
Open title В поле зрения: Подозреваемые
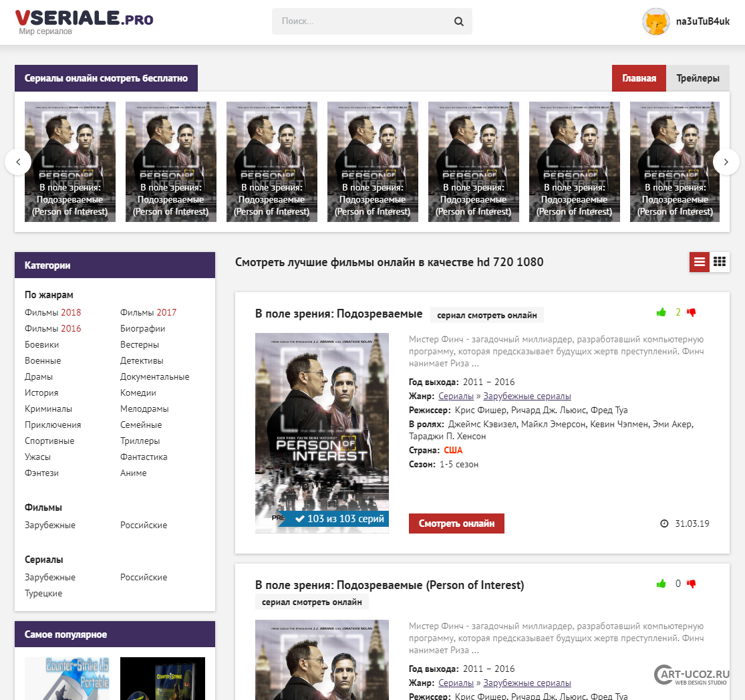point(338,314)
